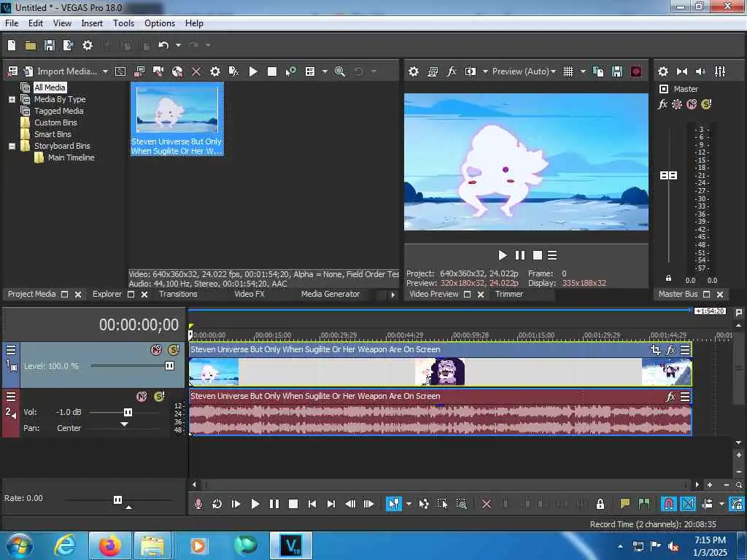
Task: Click Record in the timeline transport
Action: pyautogui.click(x=198, y=504)
